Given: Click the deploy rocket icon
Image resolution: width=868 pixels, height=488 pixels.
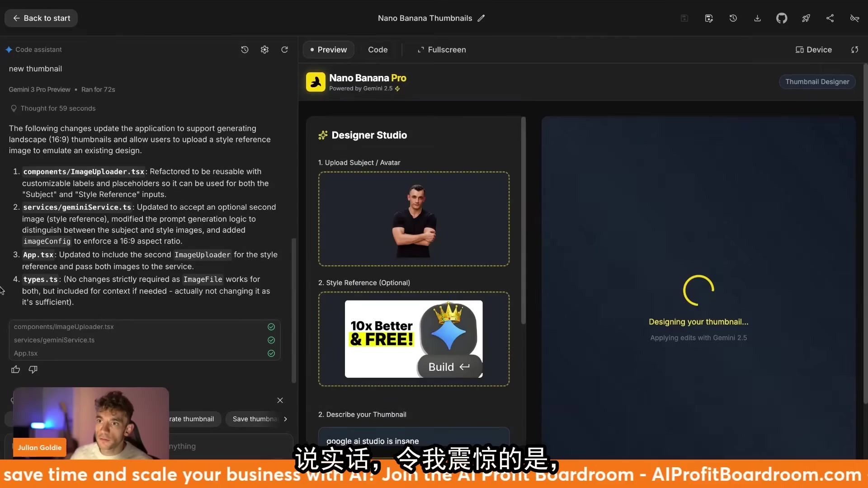Looking at the screenshot, I should coord(806,18).
